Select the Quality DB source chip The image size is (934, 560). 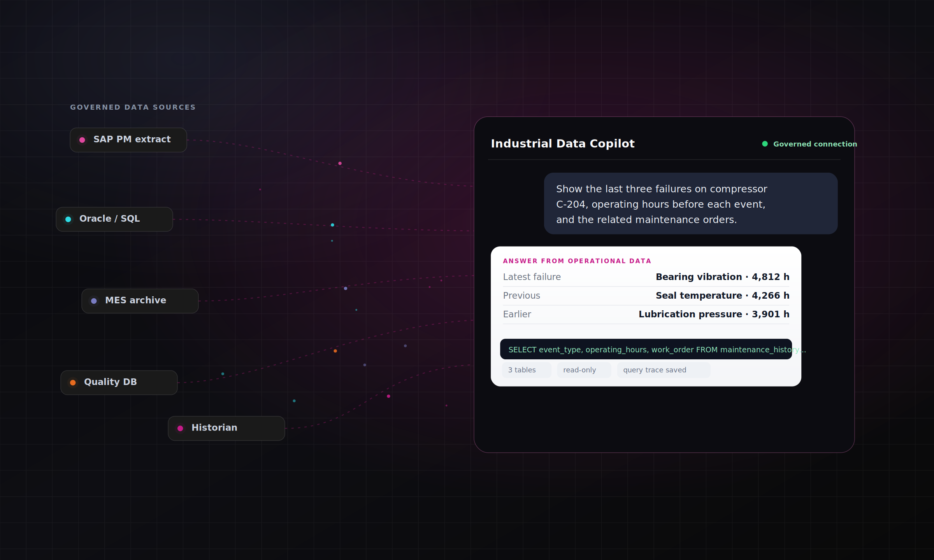tap(119, 383)
